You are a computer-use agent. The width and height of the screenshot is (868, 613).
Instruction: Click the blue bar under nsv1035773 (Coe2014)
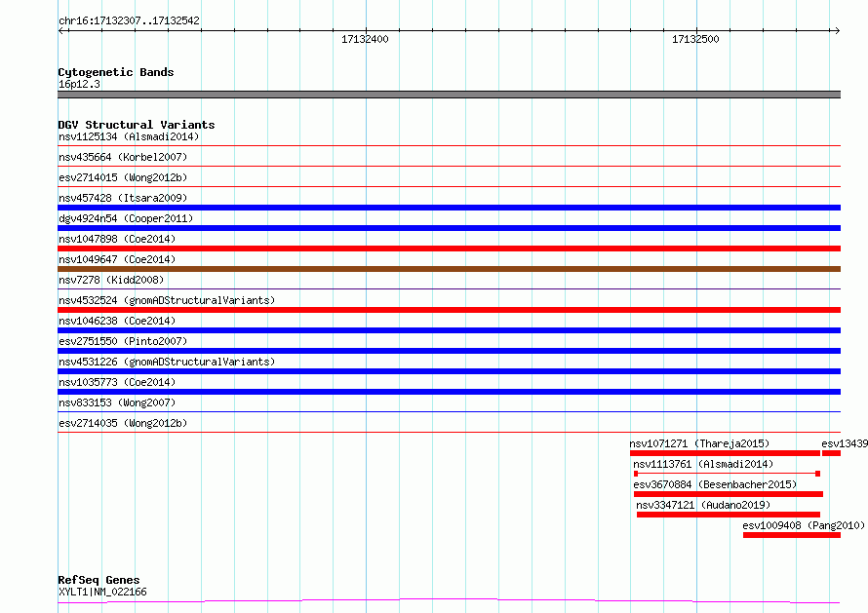pos(449,392)
